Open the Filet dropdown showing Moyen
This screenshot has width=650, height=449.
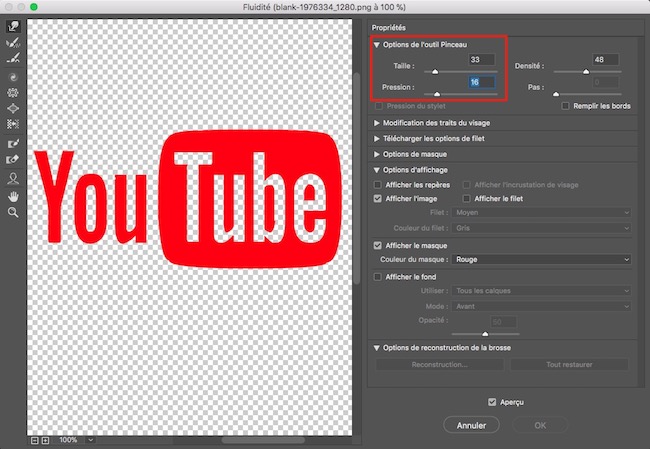tap(541, 212)
